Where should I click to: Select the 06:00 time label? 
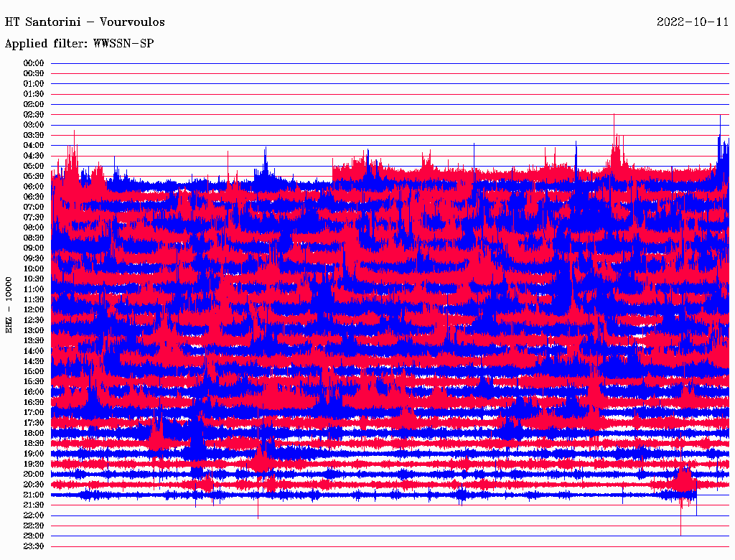pyautogui.click(x=34, y=187)
